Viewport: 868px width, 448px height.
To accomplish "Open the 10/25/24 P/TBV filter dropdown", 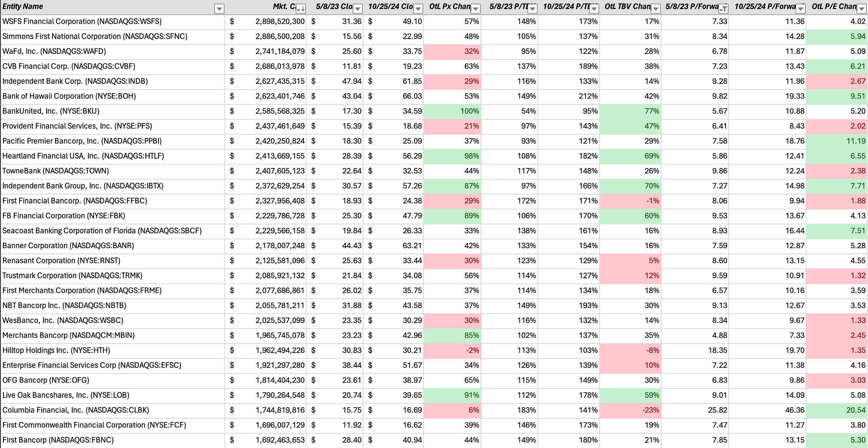I will [594, 9].
